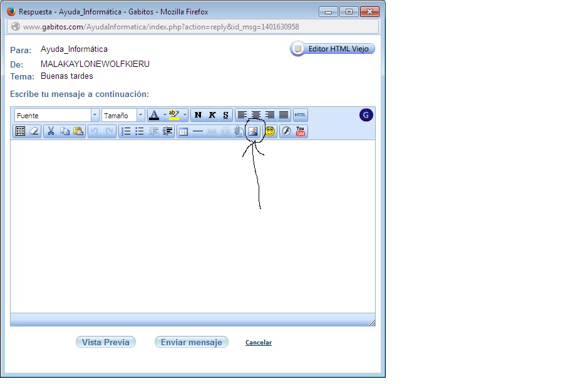Image resolution: width=588 pixels, height=384 pixels.
Task: Expand the text color dropdown arrow
Action: point(165,115)
